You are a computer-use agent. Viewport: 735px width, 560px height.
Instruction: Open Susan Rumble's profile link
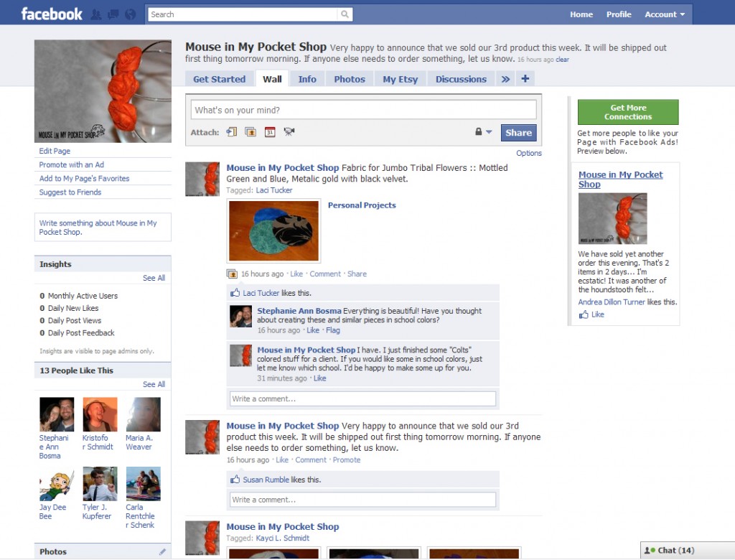pyautogui.click(x=266, y=480)
